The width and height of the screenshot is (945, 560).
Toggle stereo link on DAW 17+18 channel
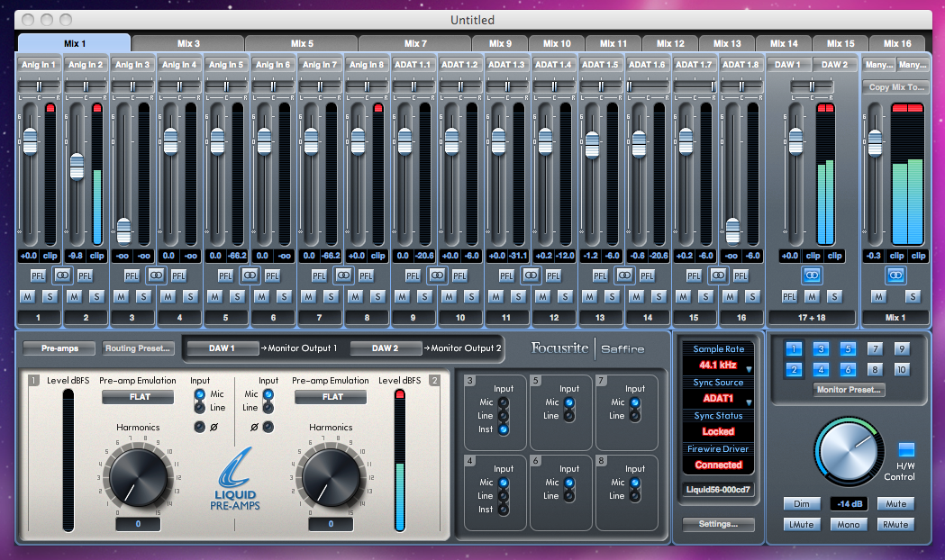(812, 275)
